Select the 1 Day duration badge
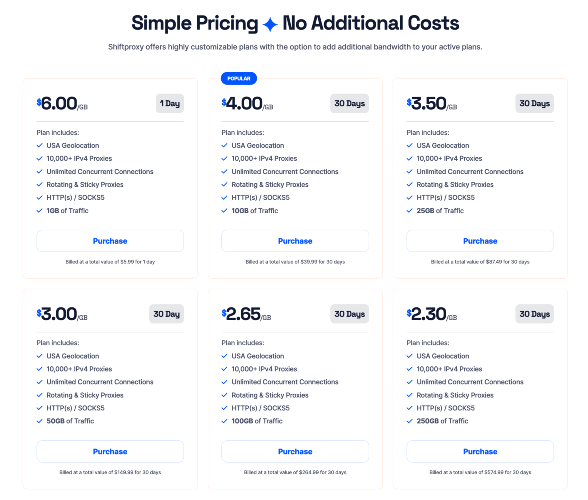 click(x=170, y=103)
